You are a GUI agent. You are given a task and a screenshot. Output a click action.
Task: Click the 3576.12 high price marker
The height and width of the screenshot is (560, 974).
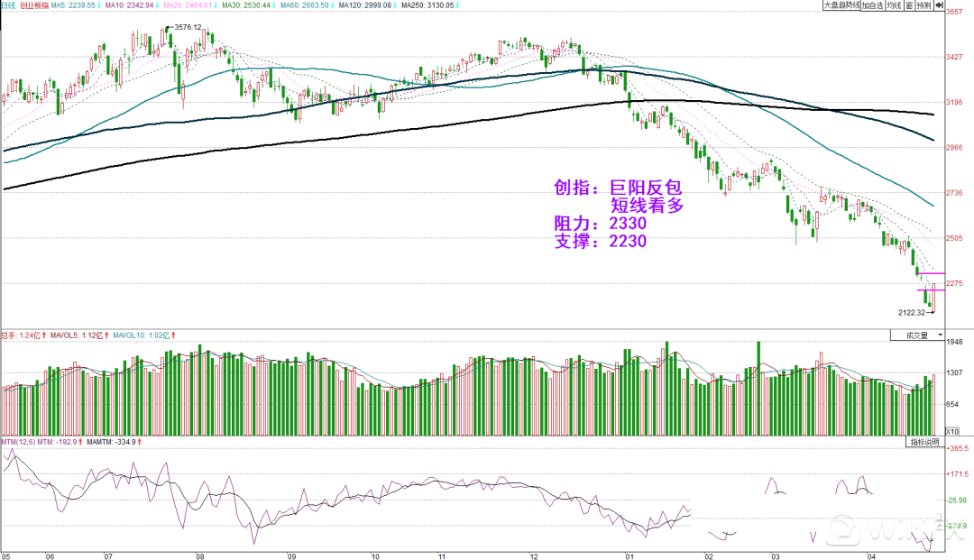tap(186, 28)
